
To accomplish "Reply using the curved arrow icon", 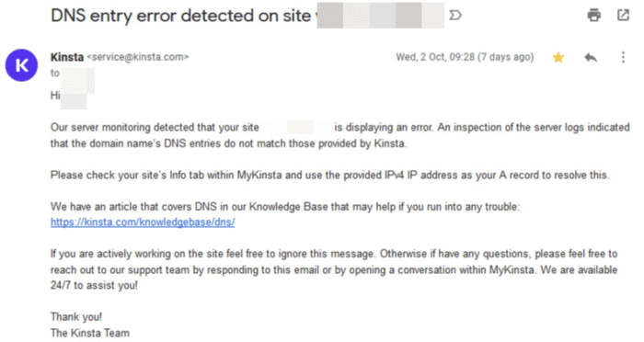I will pos(591,58).
